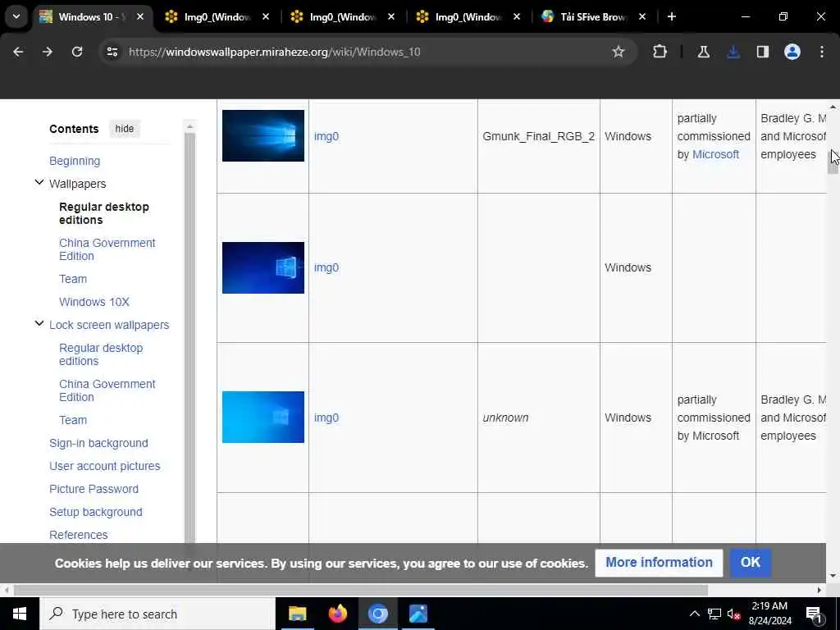
Task: Click the horizontal scrollbar at page bottom
Action: 361,591
